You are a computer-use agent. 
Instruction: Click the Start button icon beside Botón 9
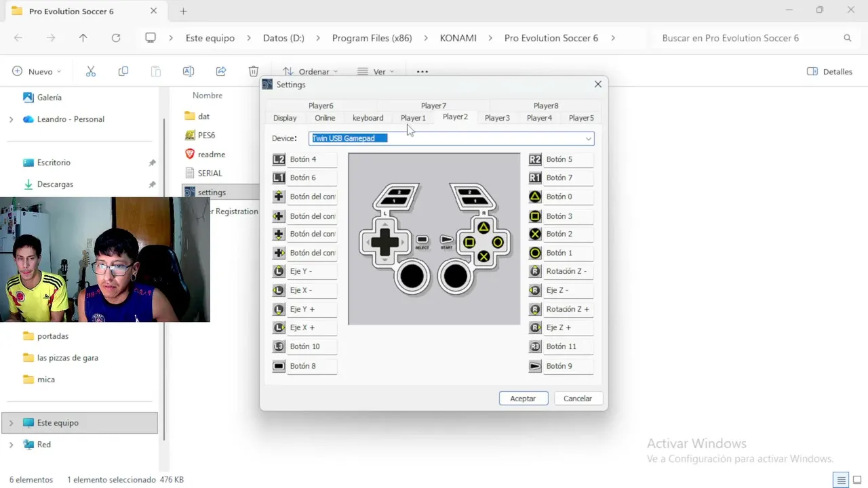(535, 366)
